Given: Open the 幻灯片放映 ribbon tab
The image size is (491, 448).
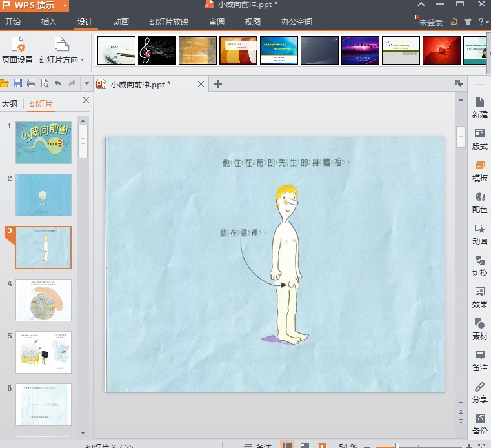Looking at the screenshot, I should click(169, 22).
